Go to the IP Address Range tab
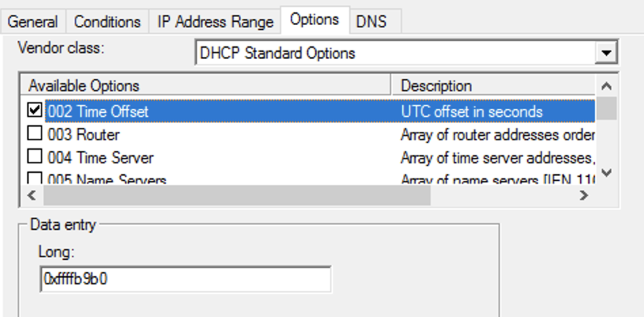Viewport: 644px width, 317px height. tap(215, 21)
